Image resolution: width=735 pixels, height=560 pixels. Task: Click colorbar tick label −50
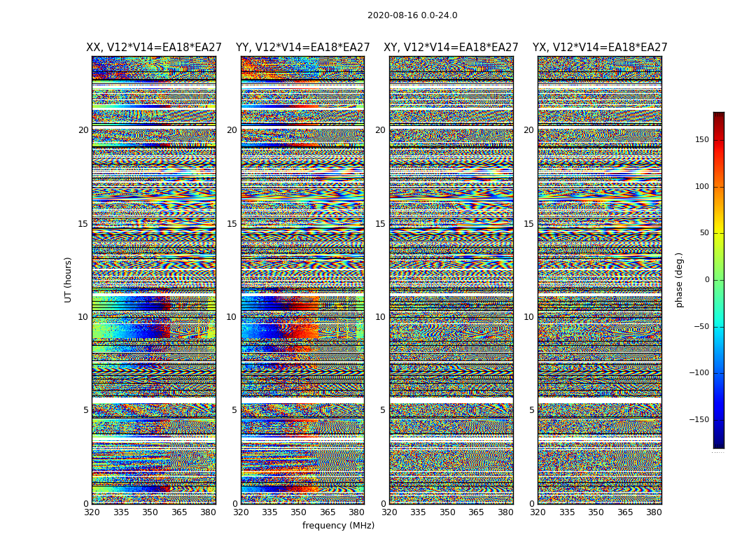[x=701, y=327]
